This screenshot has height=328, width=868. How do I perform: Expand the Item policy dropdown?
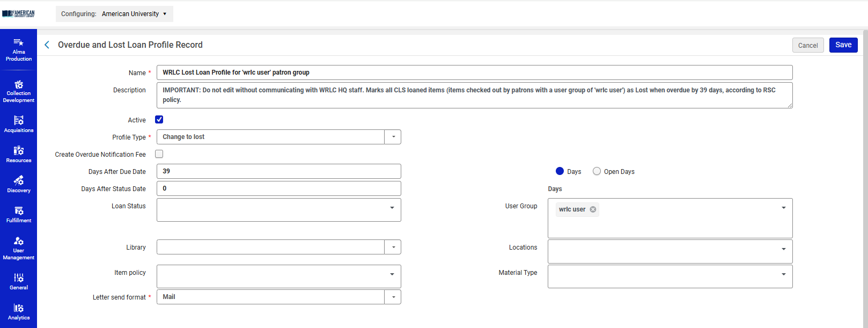coord(392,274)
